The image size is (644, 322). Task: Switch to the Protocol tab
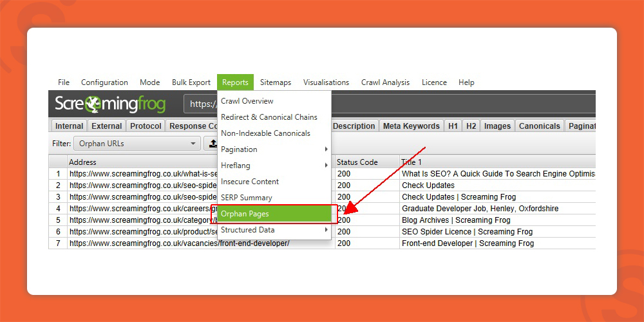pos(146,126)
